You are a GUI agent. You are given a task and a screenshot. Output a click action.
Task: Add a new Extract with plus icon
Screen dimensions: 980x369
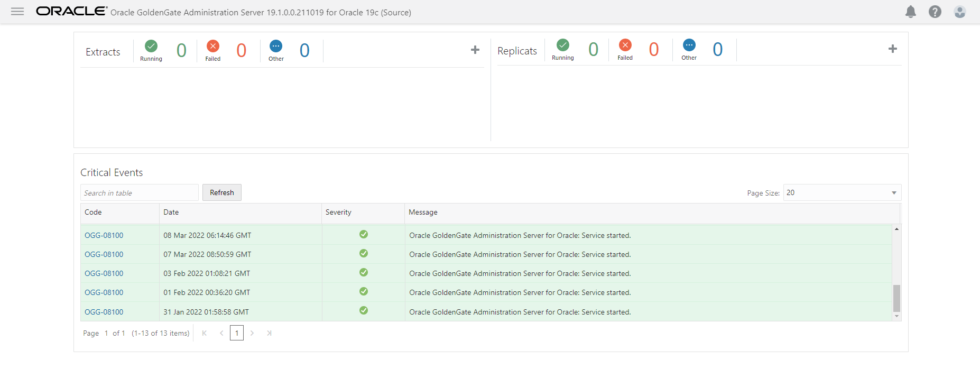click(x=475, y=50)
